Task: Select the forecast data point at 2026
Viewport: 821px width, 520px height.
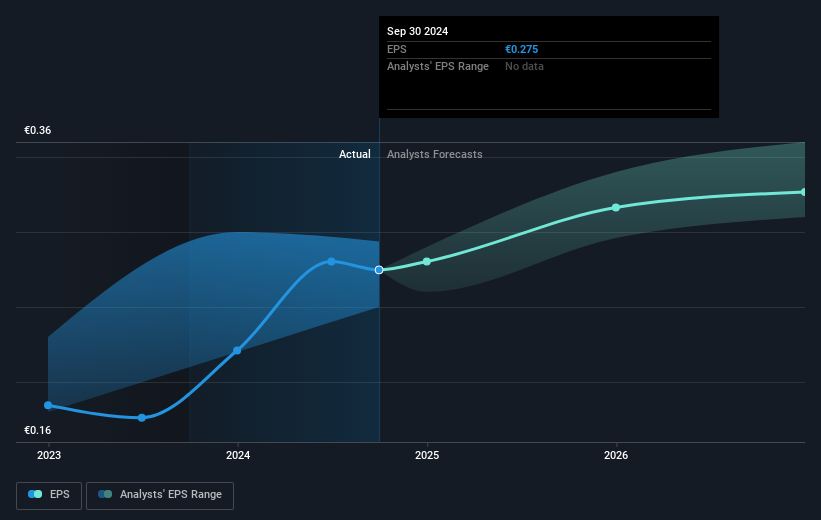Action: click(x=616, y=207)
